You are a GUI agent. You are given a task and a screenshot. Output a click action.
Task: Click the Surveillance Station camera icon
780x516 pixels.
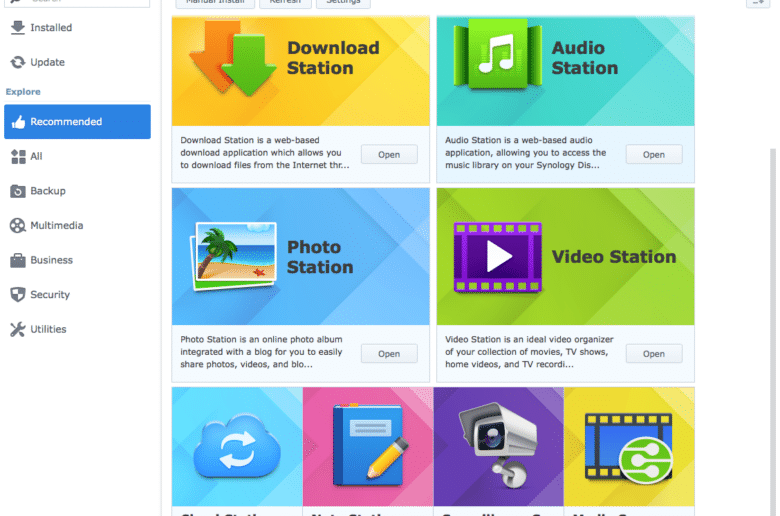pyautogui.click(x=498, y=445)
